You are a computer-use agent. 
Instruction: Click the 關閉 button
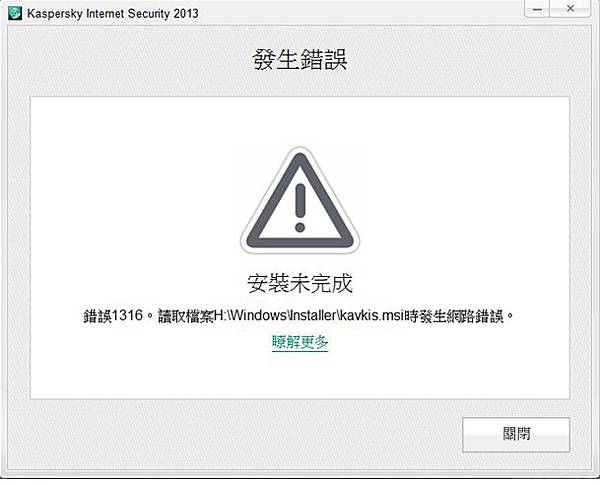tap(516, 434)
